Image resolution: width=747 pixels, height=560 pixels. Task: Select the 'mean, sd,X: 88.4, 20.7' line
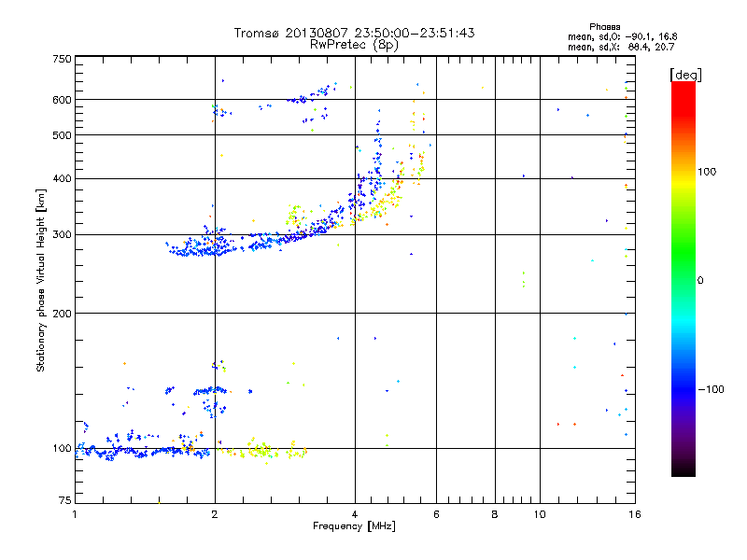coord(621,47)
